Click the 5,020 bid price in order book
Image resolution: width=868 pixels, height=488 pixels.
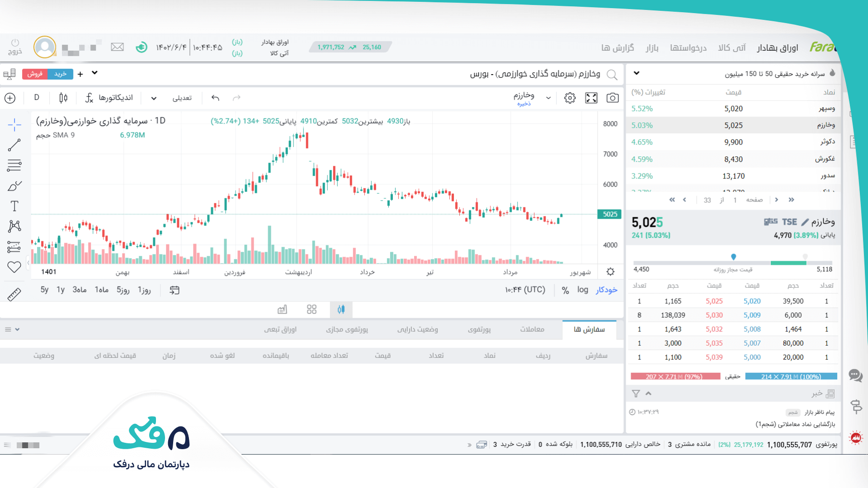pyautogui.click(x=752, y=301)
